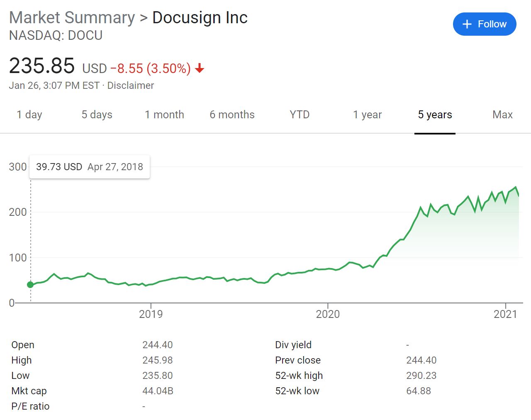
Task: Open the 1 month price chart
Action: [x=164, y=115]
